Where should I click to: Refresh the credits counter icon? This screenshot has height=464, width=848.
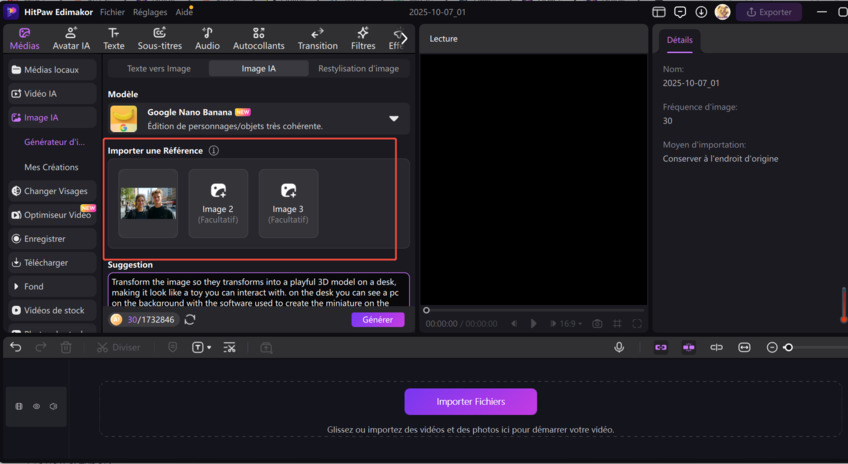(190, 320)
